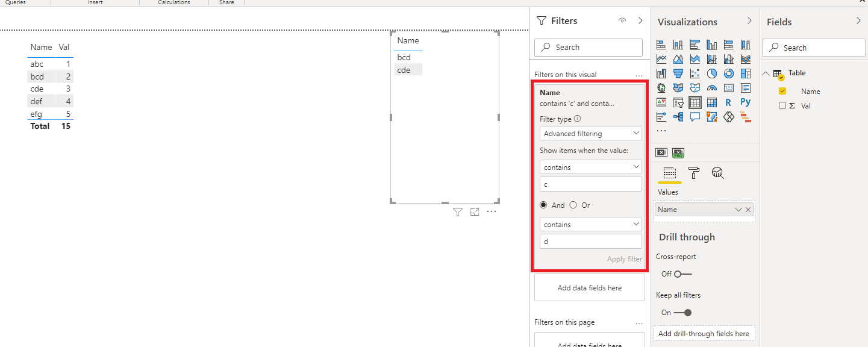Click Name column header in selected visual
The width and height of the screenshot is (868, 347).
(x=408, y=41)
